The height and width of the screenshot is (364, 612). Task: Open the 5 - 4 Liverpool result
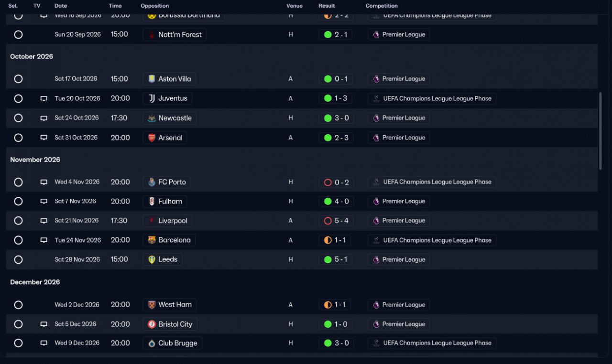click(x=336, y=221)
